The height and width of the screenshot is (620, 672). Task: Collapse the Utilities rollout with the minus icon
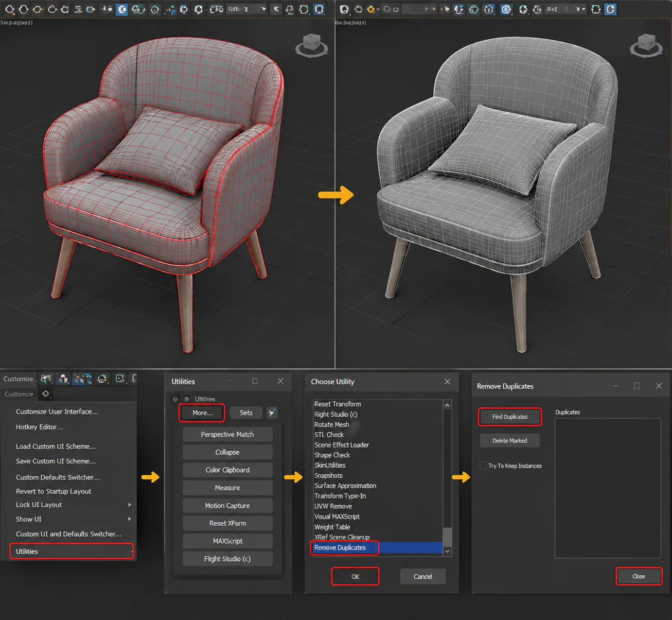coord(175,399)
